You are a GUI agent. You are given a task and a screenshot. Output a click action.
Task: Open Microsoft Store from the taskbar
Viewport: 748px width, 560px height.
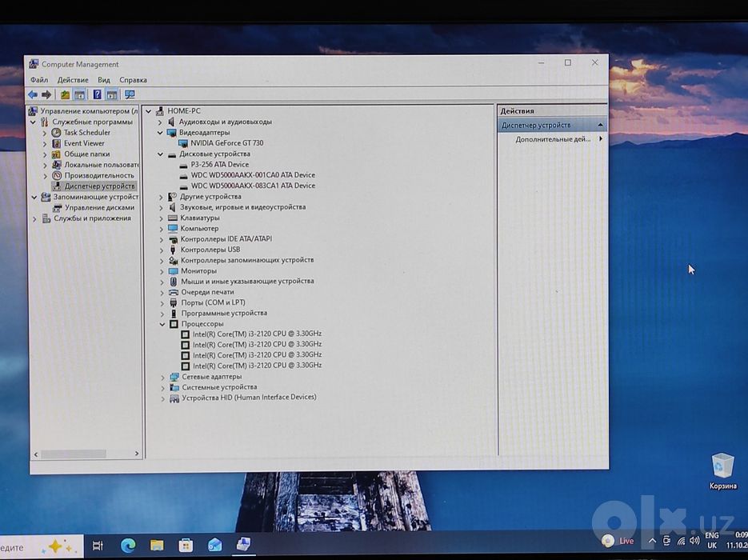click(186, 545)
